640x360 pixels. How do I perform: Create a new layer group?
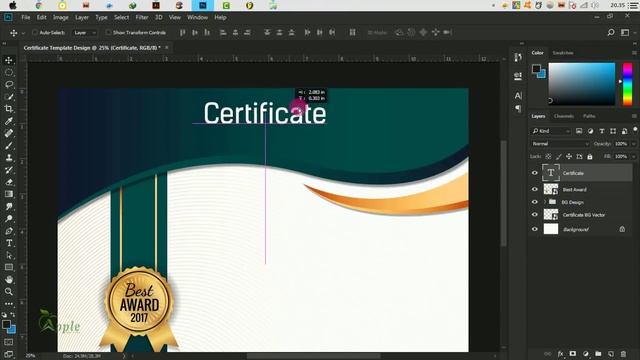pyautogui.click(x=598, y=353)
